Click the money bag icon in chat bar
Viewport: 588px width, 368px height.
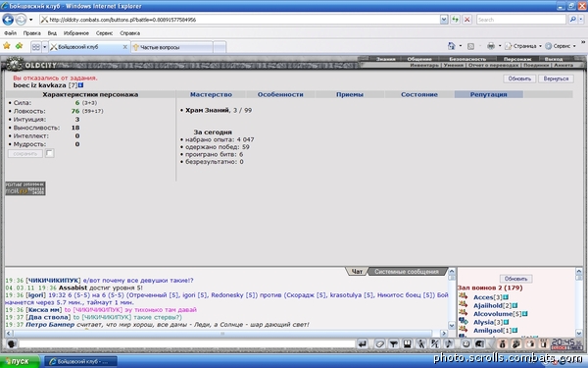coord(503,343)
